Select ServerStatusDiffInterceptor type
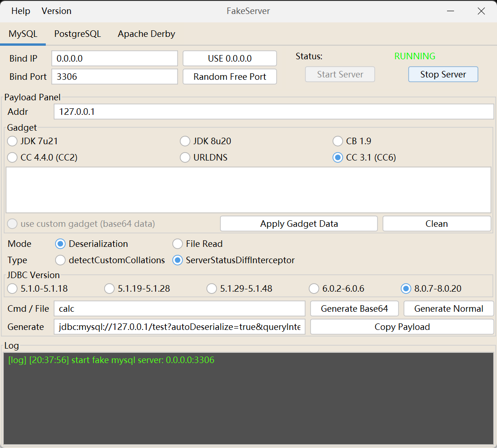The height and width of the screenshot is (448, 497). click(x=234, y=260)
